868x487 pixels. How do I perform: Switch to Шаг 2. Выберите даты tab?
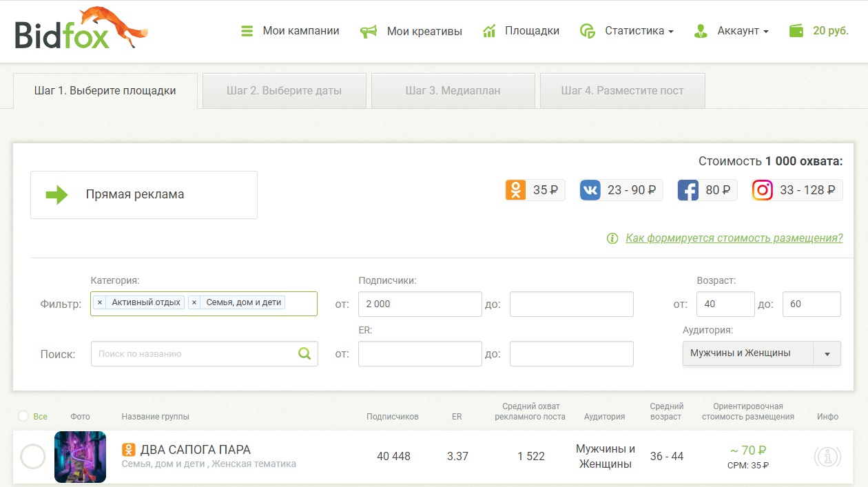click(x=285, y=91)
